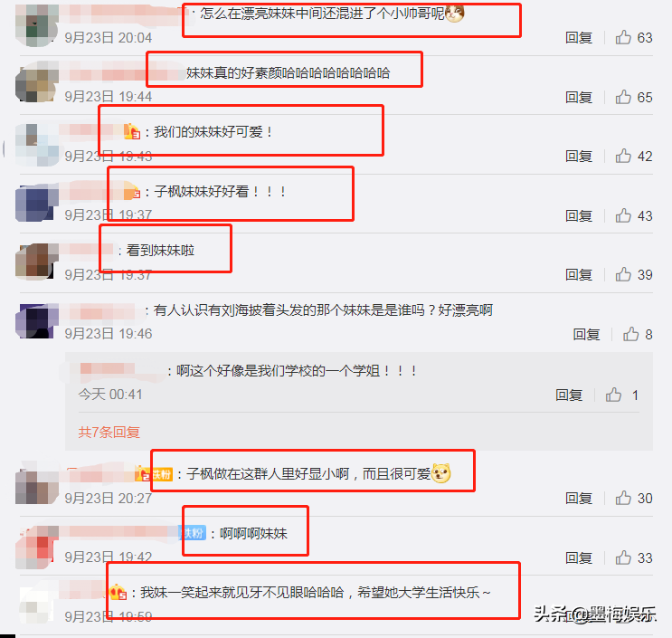The image size is (672, 638).
Task: Click thumbs-up on comment with 30 likes
Action: click(623, 499)
